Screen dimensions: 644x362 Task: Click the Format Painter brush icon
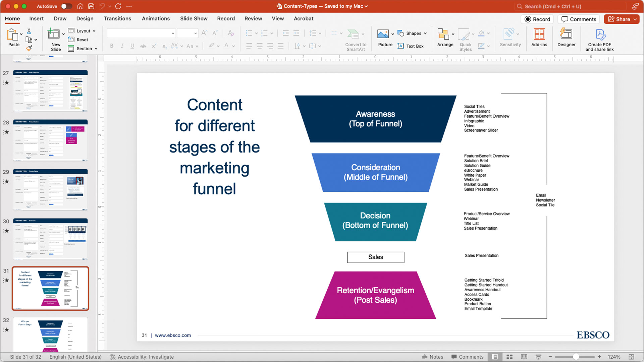pos(29,48)
